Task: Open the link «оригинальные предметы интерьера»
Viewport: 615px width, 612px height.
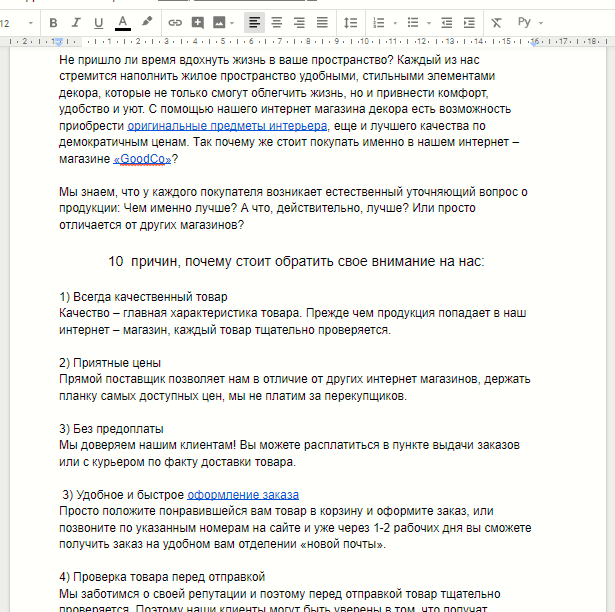Action: click(x=227, y=126)
